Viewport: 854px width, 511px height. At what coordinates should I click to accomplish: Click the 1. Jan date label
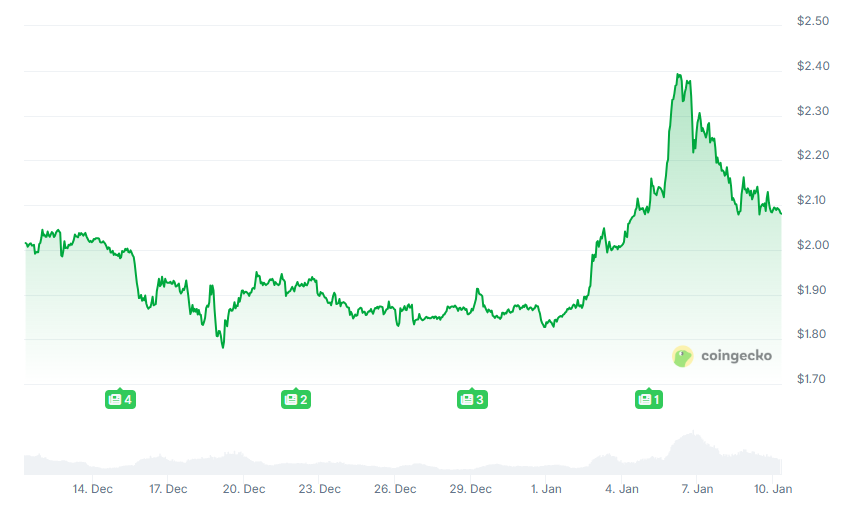(x=549, y=489)
